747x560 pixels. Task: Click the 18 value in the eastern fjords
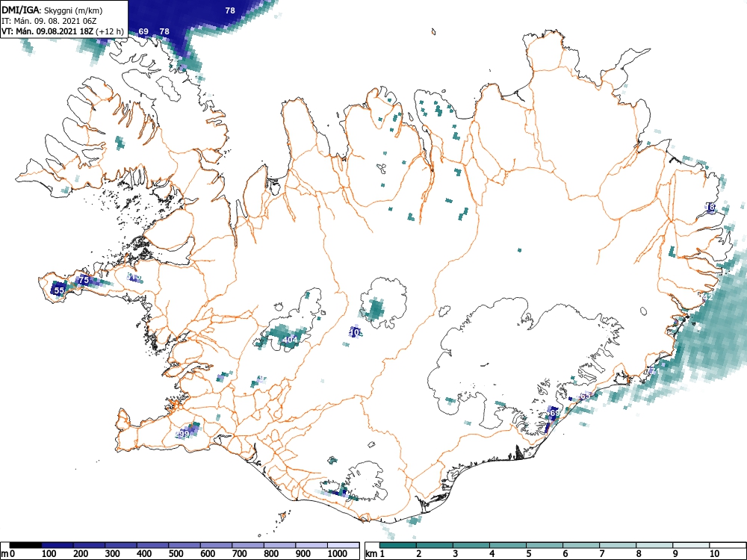[x=710, y=207]
